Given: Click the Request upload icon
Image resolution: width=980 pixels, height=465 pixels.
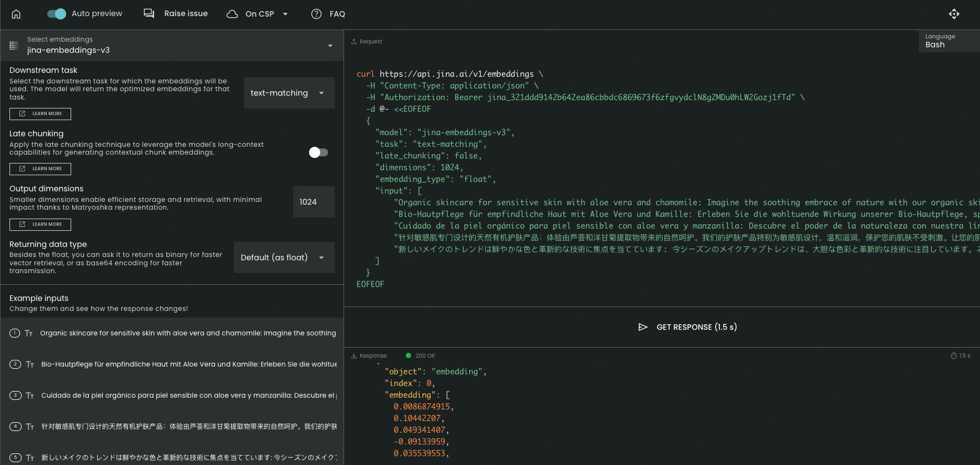Looking at the screenshot, I should pos(354,42).
